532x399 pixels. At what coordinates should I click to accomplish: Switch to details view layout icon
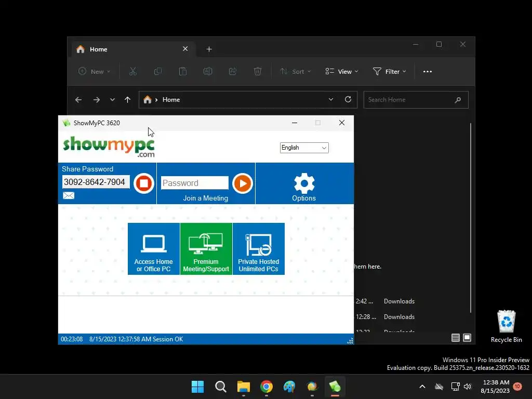pos(456,338)
